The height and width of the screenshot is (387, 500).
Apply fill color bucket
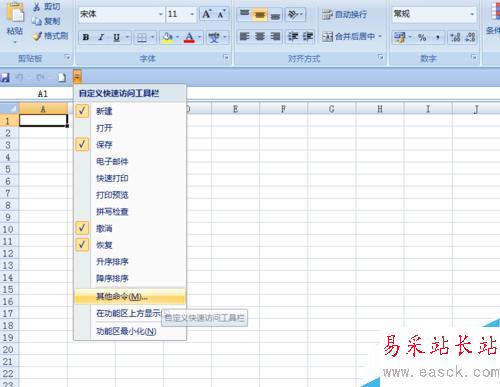click(167, 37)
